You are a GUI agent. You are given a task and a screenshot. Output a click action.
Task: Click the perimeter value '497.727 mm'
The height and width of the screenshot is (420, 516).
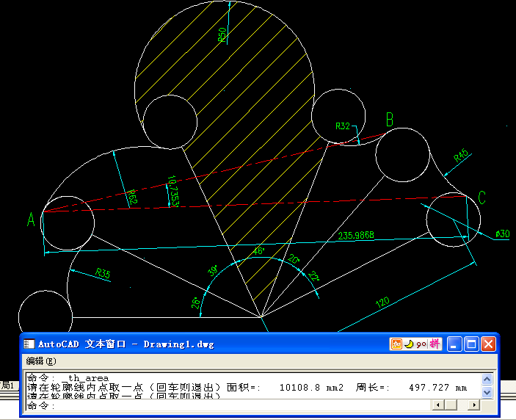(437, 388)
